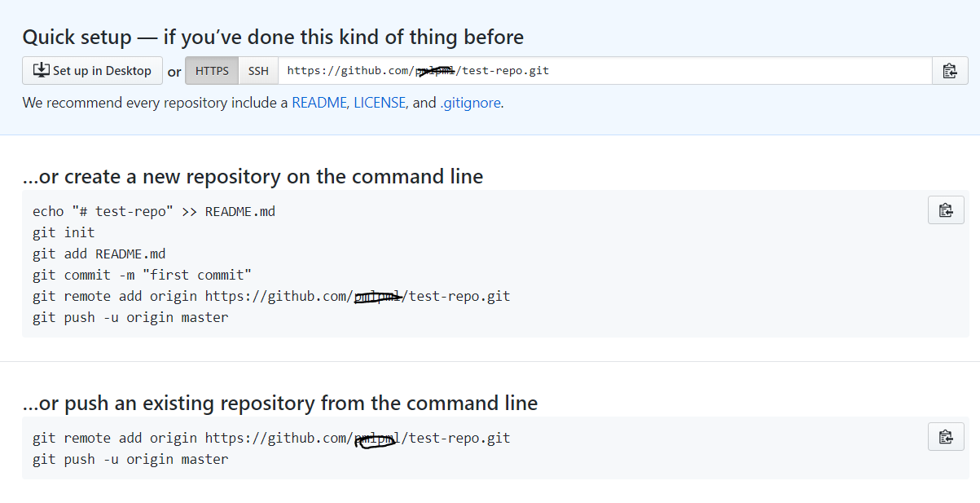The height and width of the screenshot is (503, 980).
Task: Click git push line in push-existing section
Action: pyautogui.click(x=130, y=459)
